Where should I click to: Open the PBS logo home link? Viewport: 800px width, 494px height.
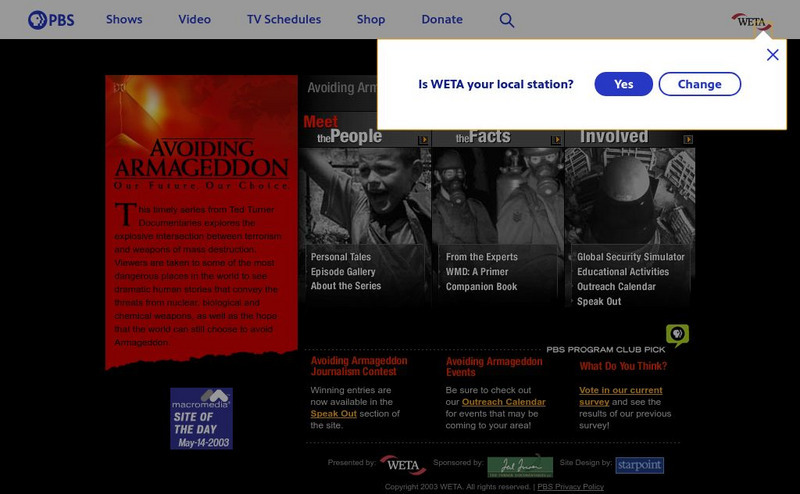(51, 20)
